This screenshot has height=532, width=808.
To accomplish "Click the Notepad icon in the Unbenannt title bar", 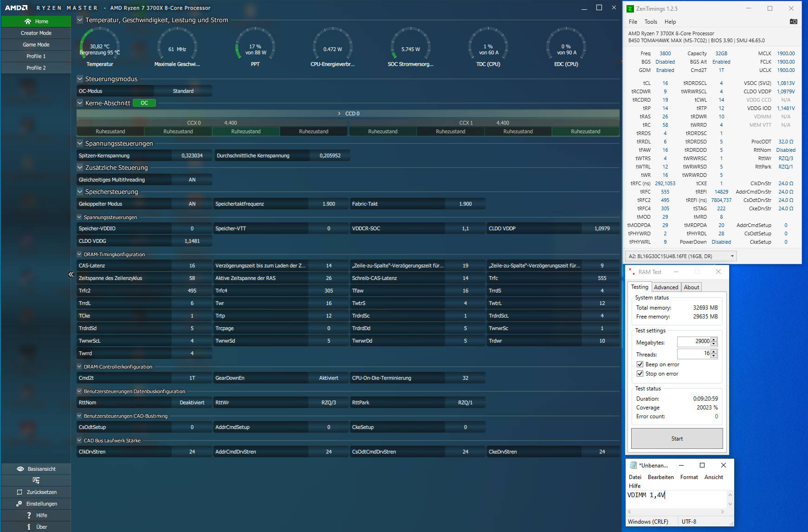I will pos(633,465).
